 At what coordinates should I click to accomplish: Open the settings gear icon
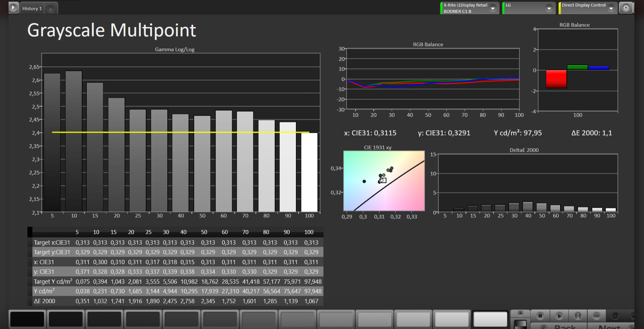pos(626,8)
